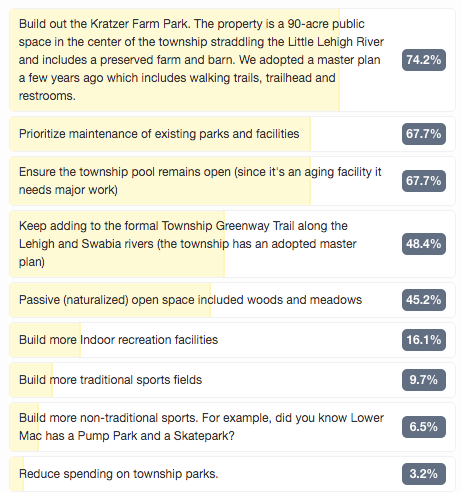Select Prioritize maintenance of existing parks option

[232, 134]
